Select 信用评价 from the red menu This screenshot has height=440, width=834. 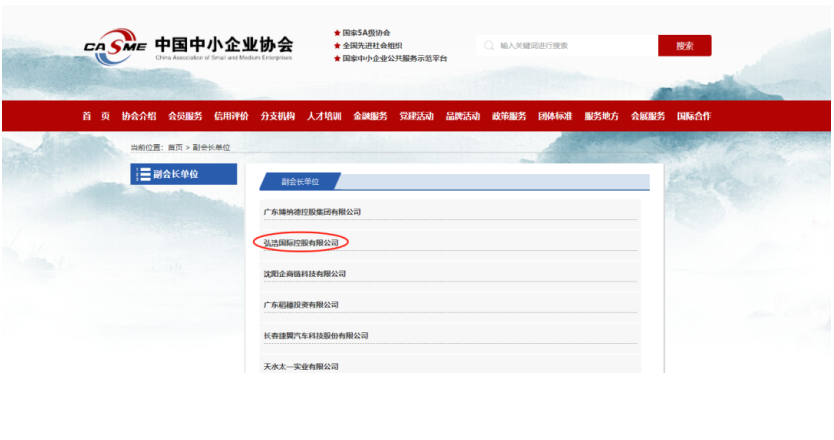[x=231, y=116]
